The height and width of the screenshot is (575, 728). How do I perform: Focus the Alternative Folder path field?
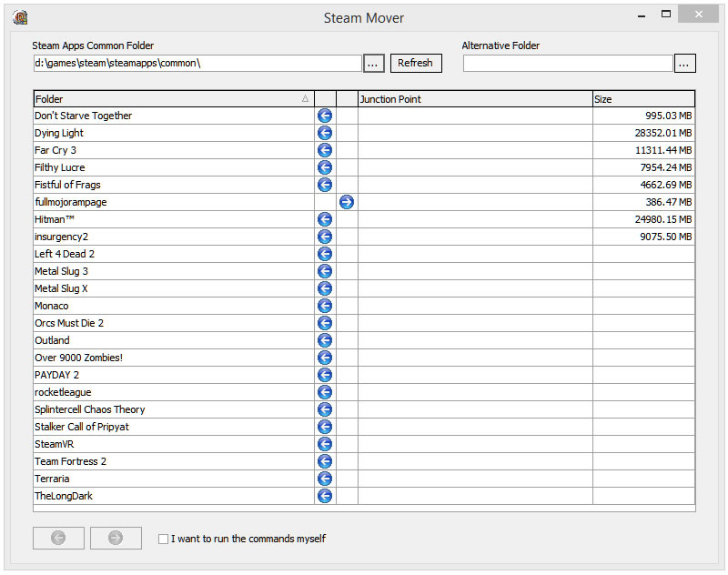click(x=568, y=63)
